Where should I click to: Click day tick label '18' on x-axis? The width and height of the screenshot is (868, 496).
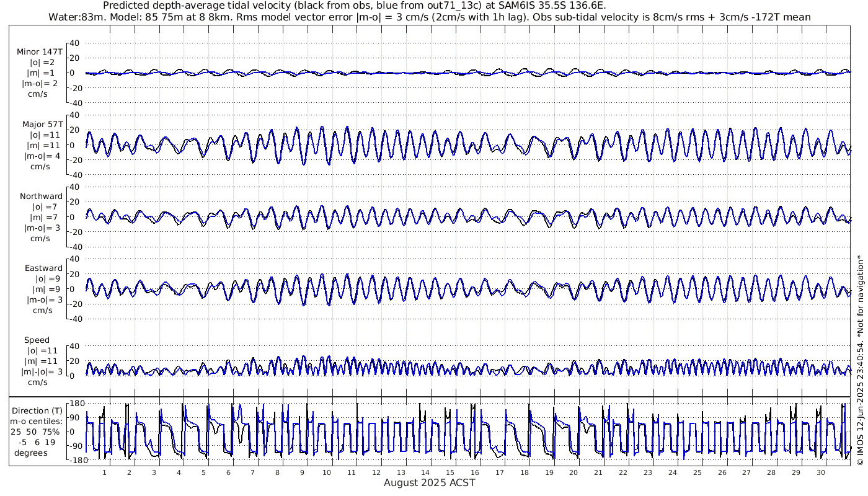click(x=525, y=472)
